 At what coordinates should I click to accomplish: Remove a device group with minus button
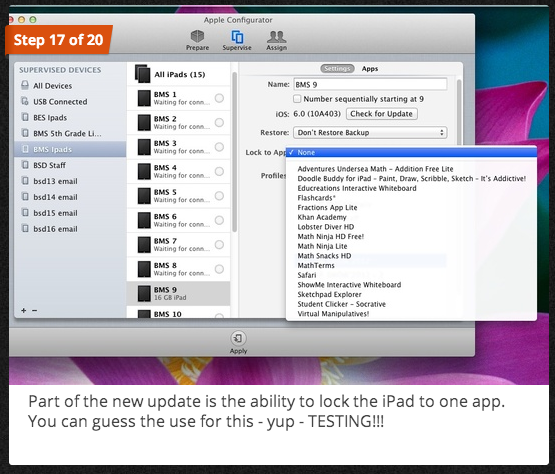pos(34,310)
